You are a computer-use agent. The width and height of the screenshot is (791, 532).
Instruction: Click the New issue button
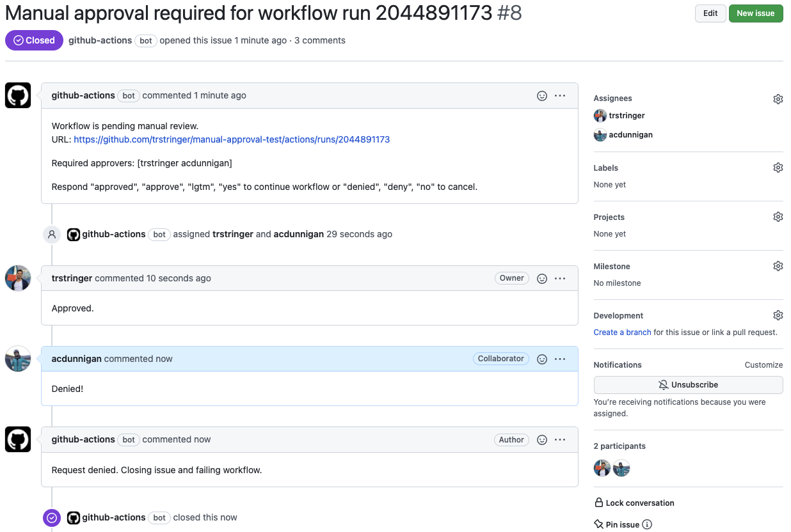756,13
